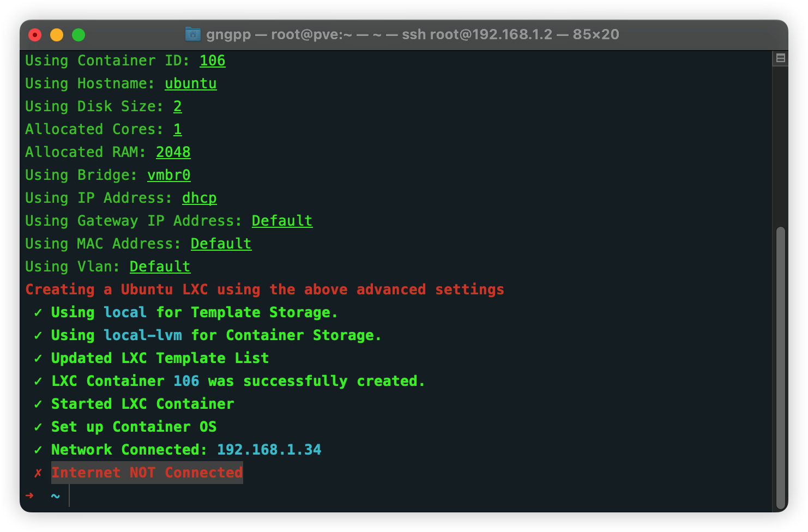Click the checkmark beside Updated LXC Template List

[x=38, y=358]
